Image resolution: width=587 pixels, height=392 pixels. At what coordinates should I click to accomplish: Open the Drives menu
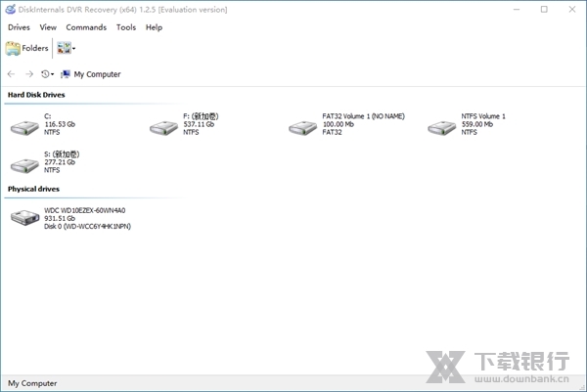(x=19, y=27)
